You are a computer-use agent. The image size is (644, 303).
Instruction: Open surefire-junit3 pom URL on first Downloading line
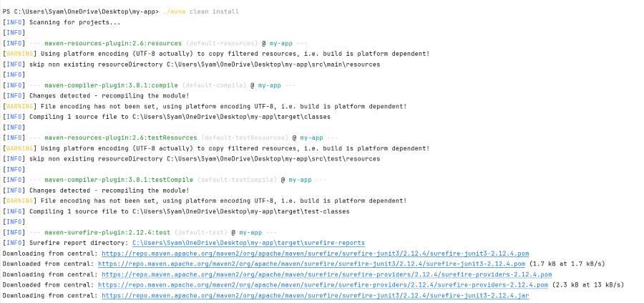click(315, 254)
